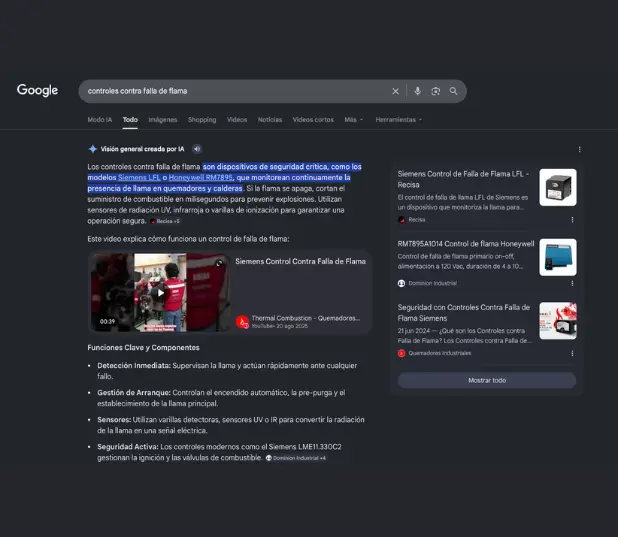The width and height of the screenshot is (618, 537).
Task: Start voice search with the microphone icon
Action: click(417, 91)
